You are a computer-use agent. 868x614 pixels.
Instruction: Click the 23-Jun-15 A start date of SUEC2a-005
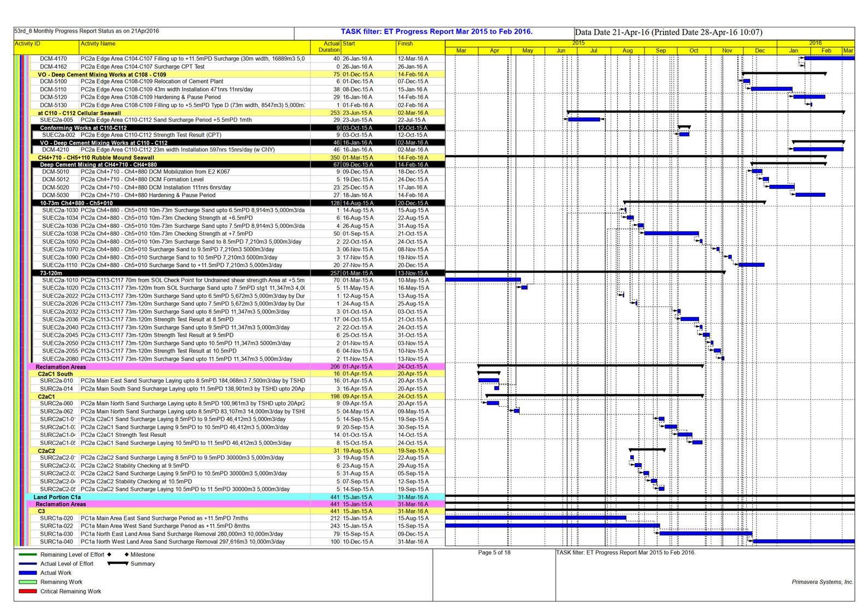pyautogui.click(x=358, y=120)
